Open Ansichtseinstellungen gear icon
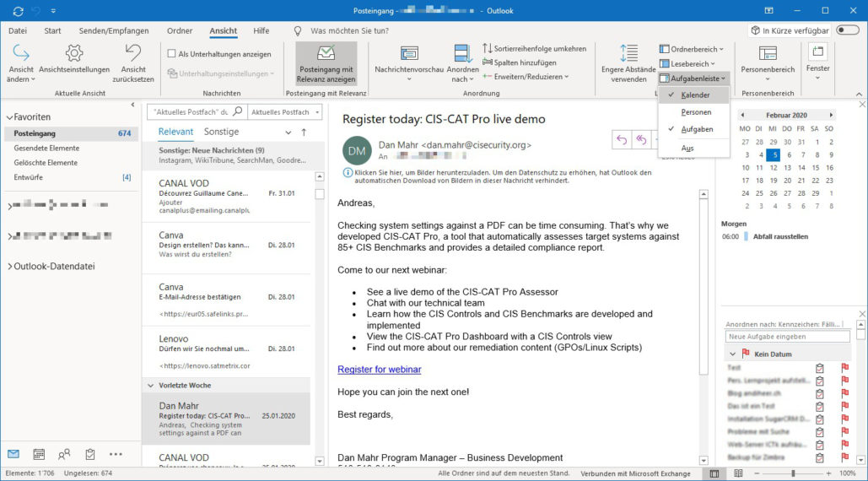This screenshot has height=481, width=868. pos(74,53)
